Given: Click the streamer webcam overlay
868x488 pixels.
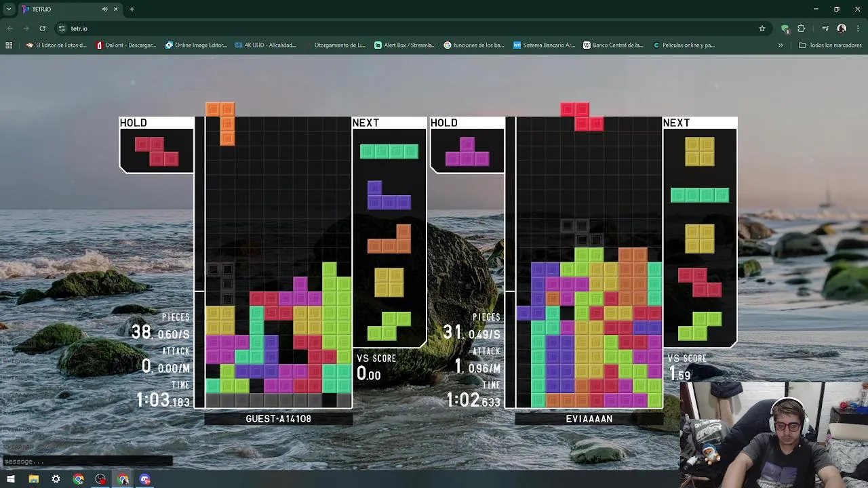Looking at the screenshot, I should (774, 434).
